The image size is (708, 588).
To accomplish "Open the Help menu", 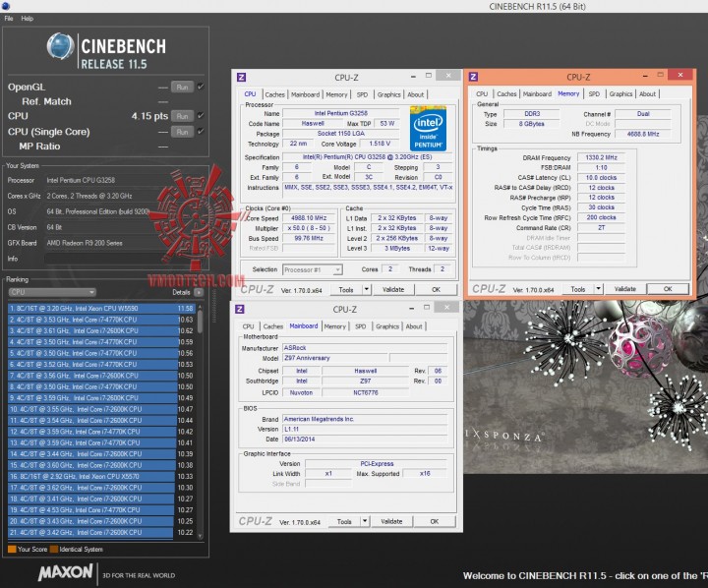I will click(28, 19).
